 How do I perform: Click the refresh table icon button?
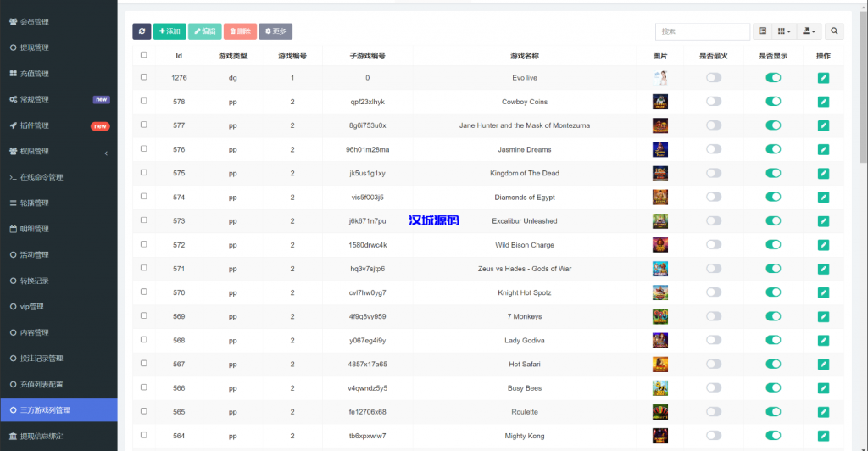tap(142, 31)
